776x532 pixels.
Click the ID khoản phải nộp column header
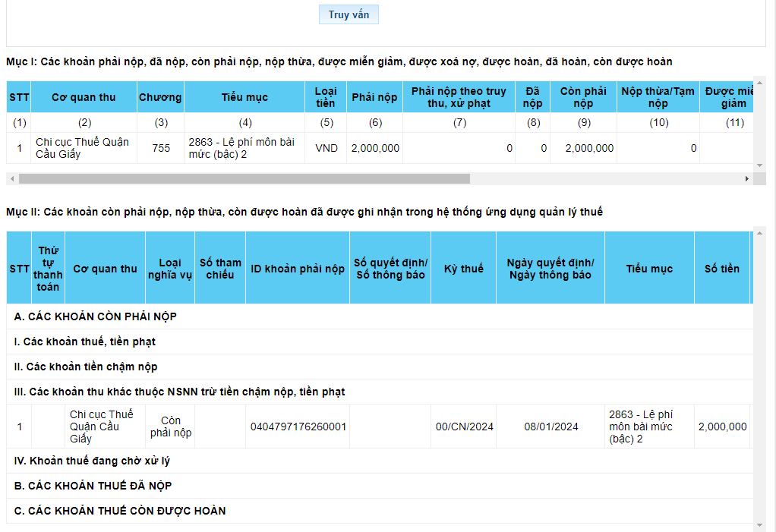click(x=298, y=269)
